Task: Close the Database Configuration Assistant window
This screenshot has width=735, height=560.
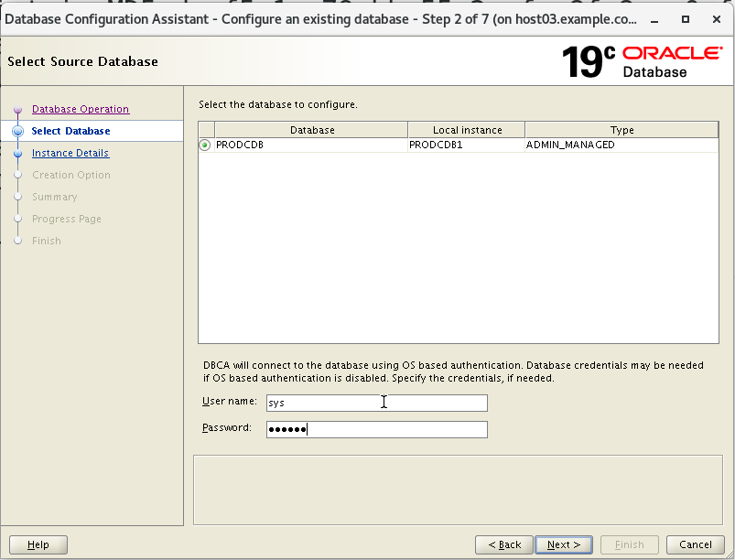Action: [717, 19]
